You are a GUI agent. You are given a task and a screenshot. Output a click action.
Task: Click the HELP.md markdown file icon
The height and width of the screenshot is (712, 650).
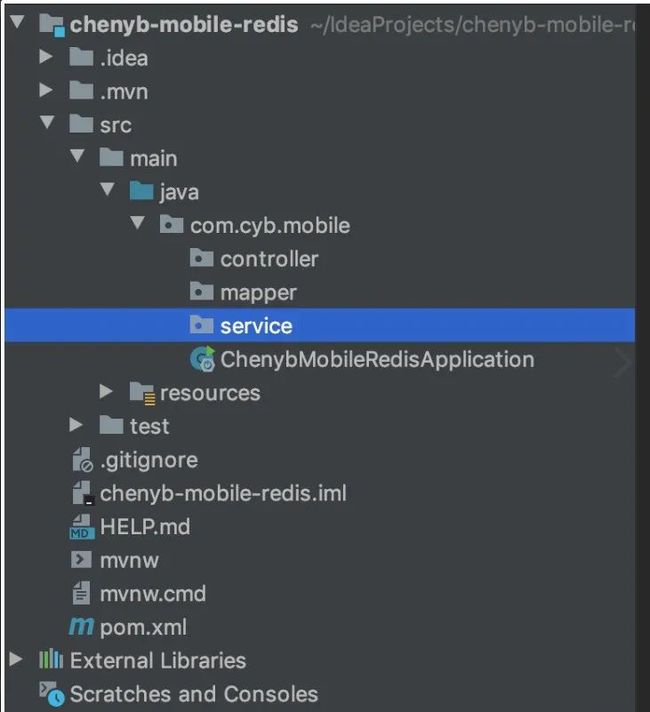tap(82, 527)
